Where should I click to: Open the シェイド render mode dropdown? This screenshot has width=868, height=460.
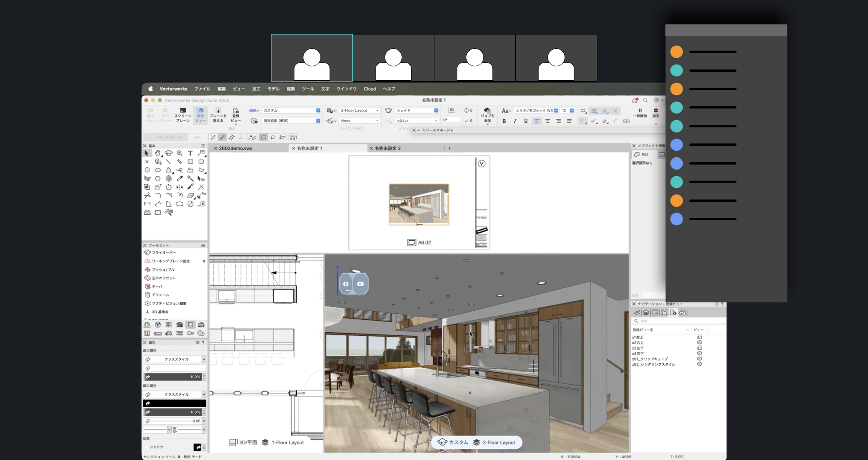coord(417,110)
